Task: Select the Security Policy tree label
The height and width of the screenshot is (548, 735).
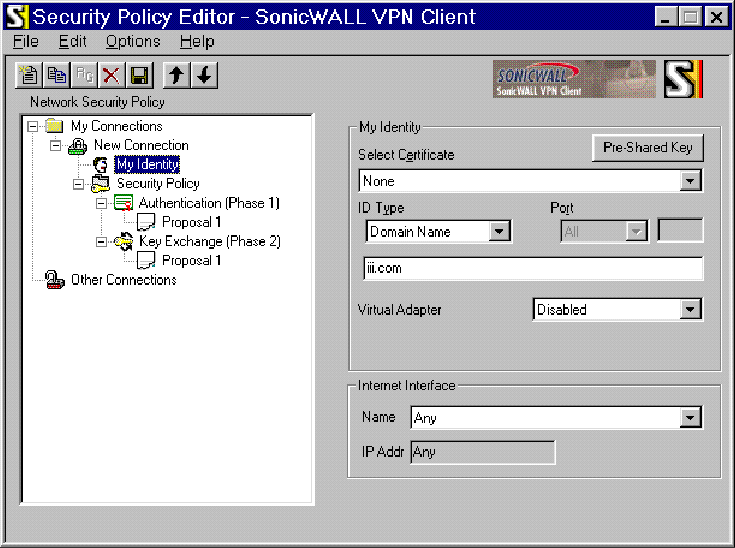Action: 158,184
